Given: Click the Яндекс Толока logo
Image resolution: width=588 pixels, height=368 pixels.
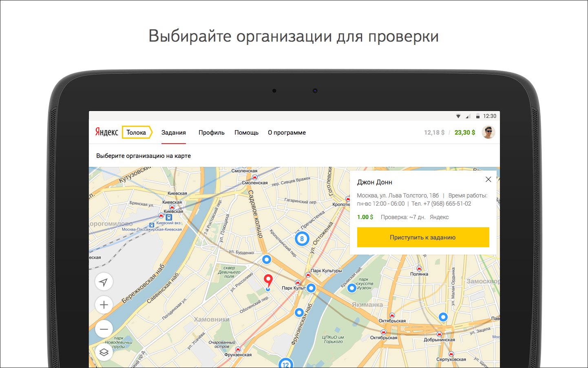Looking at the screenshot, I should (x=122, y=132).
